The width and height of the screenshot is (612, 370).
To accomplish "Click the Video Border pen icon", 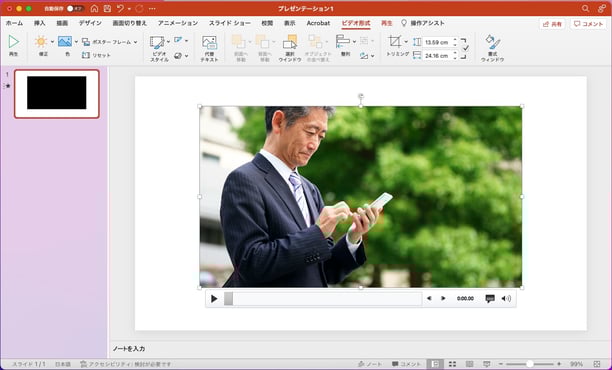I will point(178,40).
